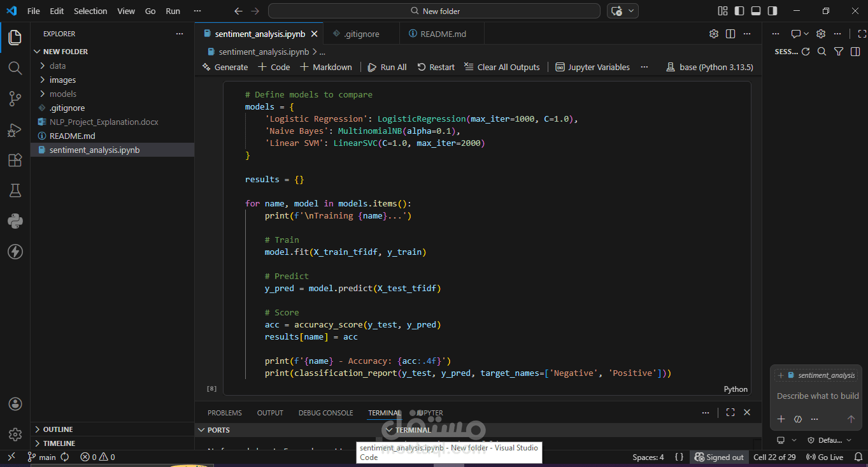Click Clear All Outputs
The height and width of the screenshot is (467, 868).
pyautogui.click(x=502, y=67)
